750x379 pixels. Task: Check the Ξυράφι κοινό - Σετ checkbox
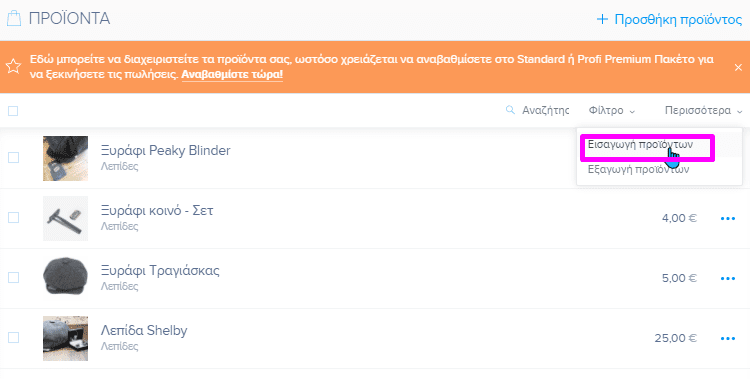pos(13,217)
